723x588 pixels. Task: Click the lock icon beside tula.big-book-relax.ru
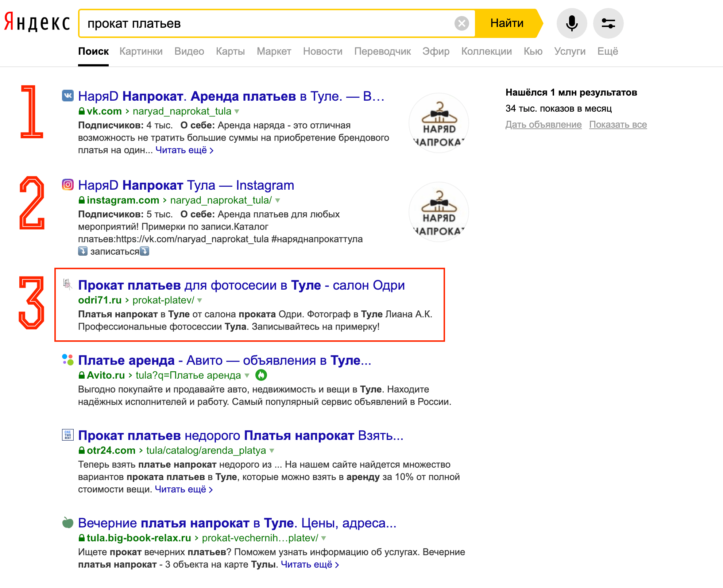point(82,538)
